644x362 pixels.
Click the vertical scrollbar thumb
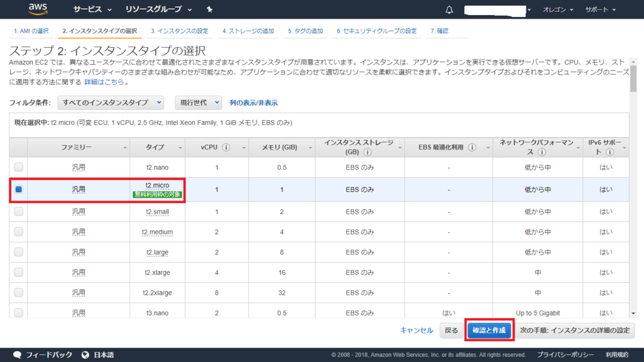633,79
